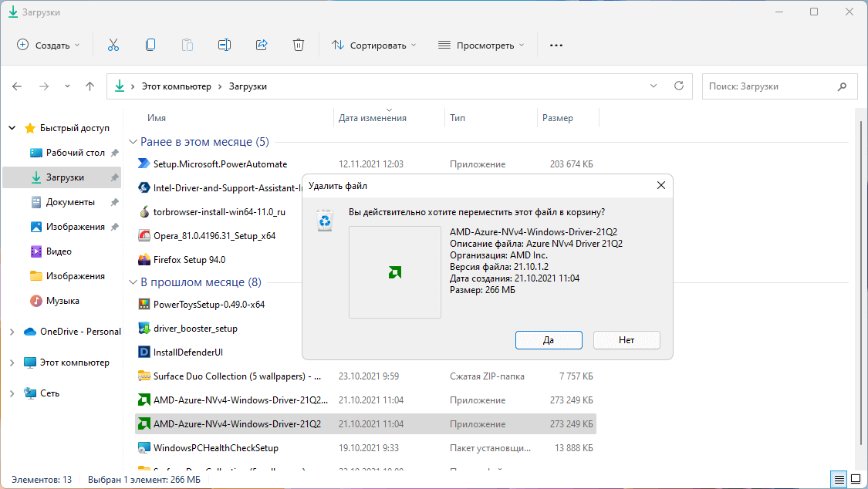The width and height of the screenshot is (868, 489).
Task: Expand the address bar history dropdown
Action: tap(654, 86)
